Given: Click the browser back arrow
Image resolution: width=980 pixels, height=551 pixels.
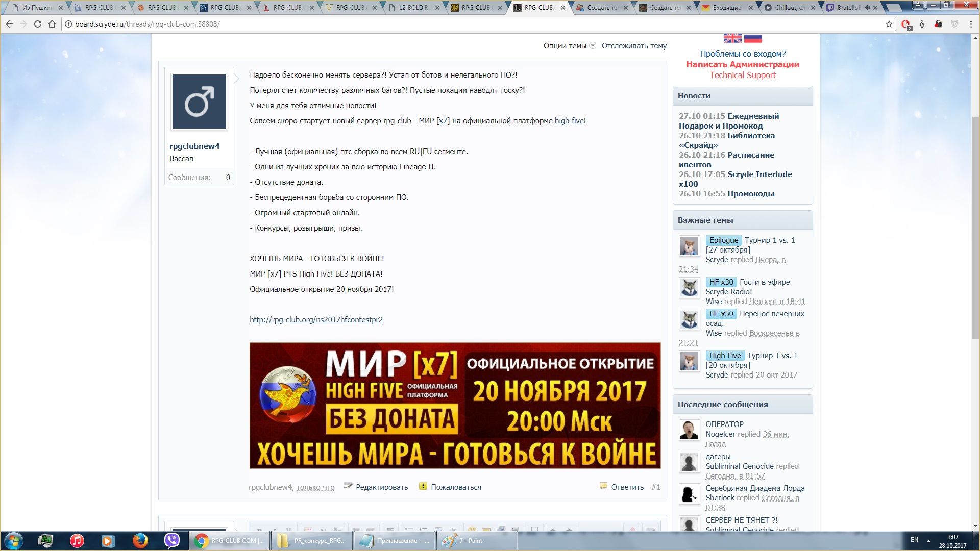Looking at the screenshot, I should coord(9,24).
